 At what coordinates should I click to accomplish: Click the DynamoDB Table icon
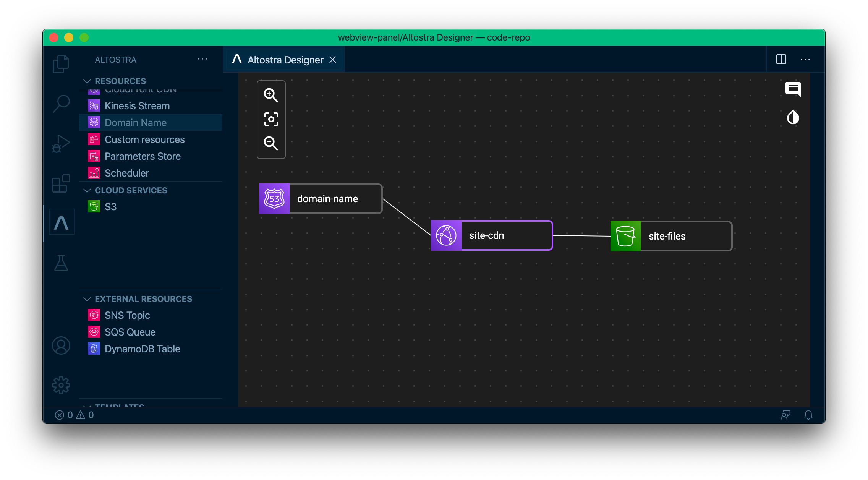coord(94,349)
